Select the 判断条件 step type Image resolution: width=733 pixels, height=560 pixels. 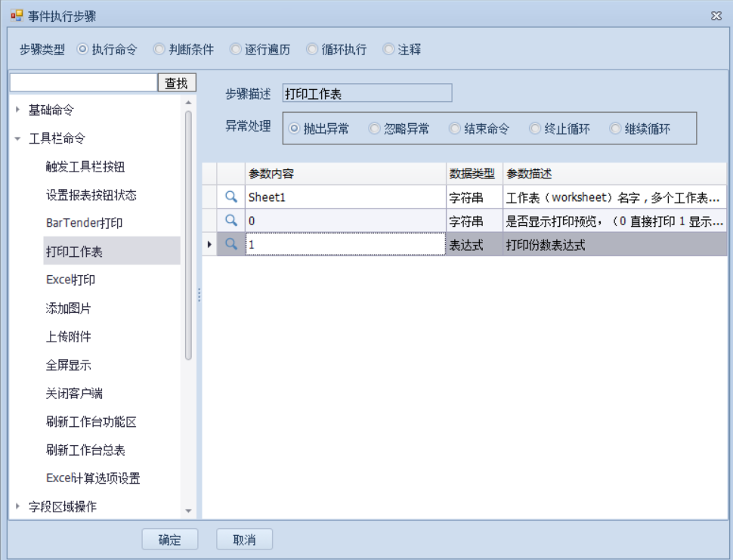[x=159, y=50]
